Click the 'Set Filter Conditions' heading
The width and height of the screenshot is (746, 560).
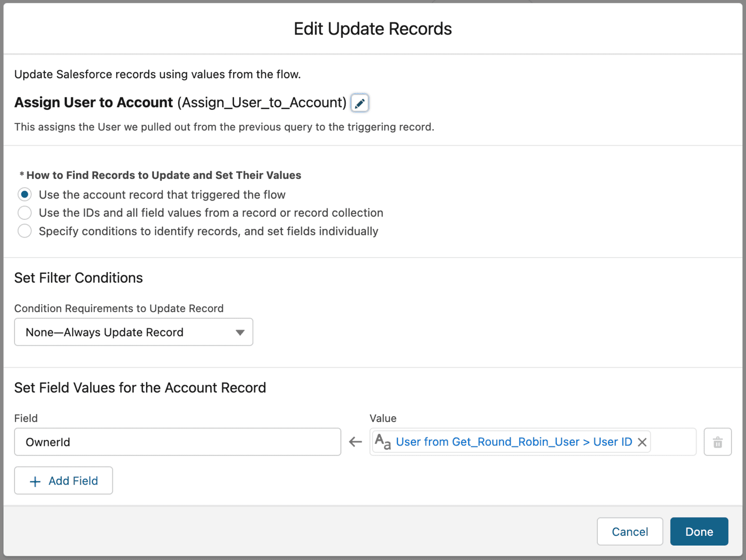tap(79, 278)
